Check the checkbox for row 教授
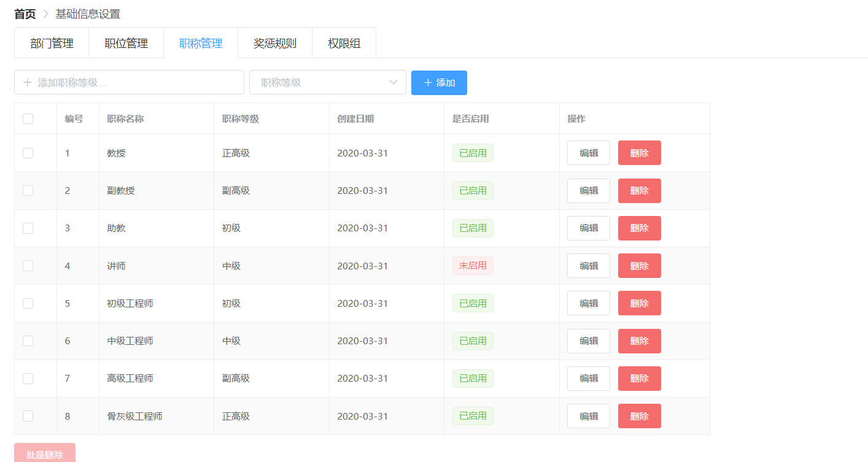868x462 pixels. tap(28, 153)
